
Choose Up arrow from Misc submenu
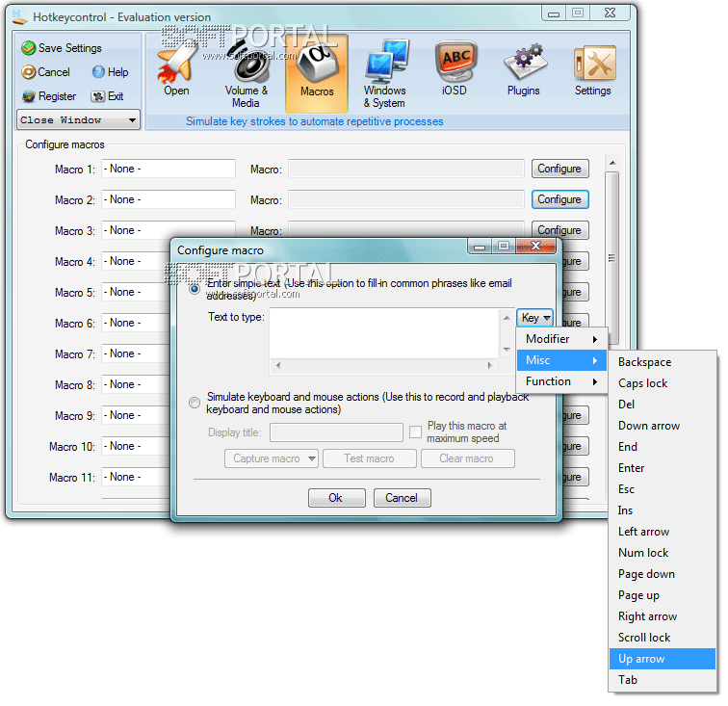(x=663, y=659)
